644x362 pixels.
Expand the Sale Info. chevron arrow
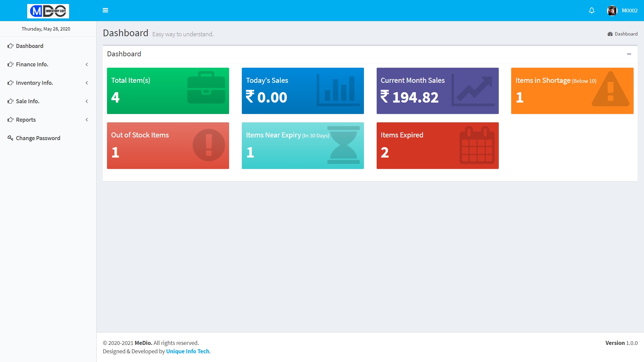tap(87, 101)
